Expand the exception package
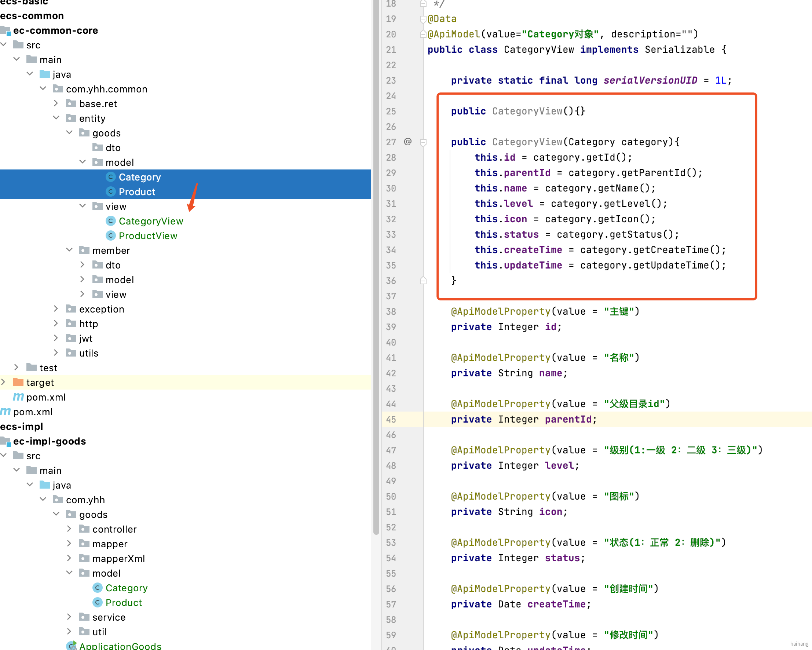This screenshot has width=812, height=650. tap(56, 309)
